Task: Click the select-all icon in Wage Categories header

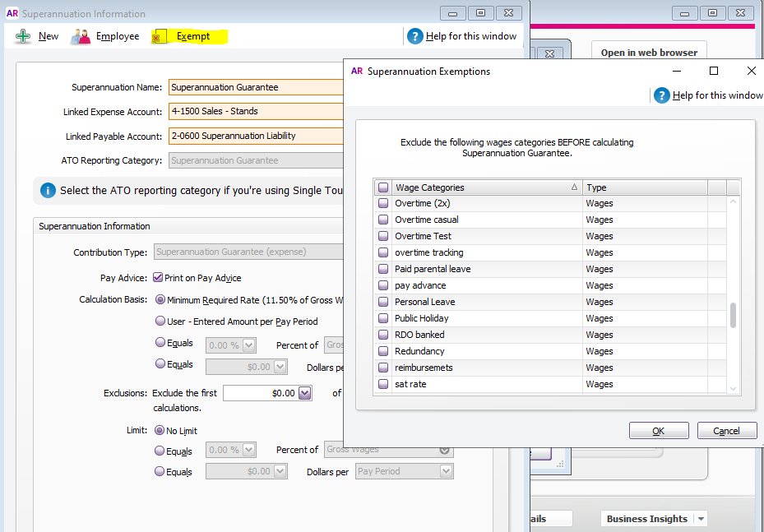Action: click(x=383, y=187)
